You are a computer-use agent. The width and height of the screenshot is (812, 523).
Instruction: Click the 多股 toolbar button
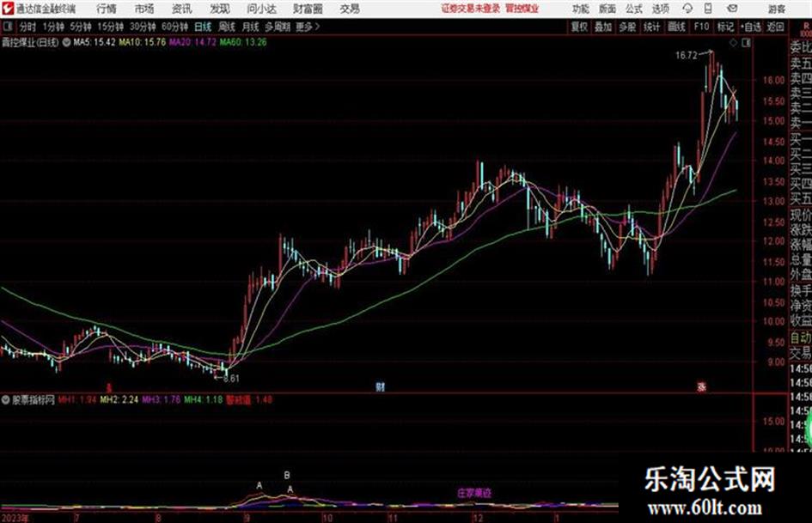627,27
